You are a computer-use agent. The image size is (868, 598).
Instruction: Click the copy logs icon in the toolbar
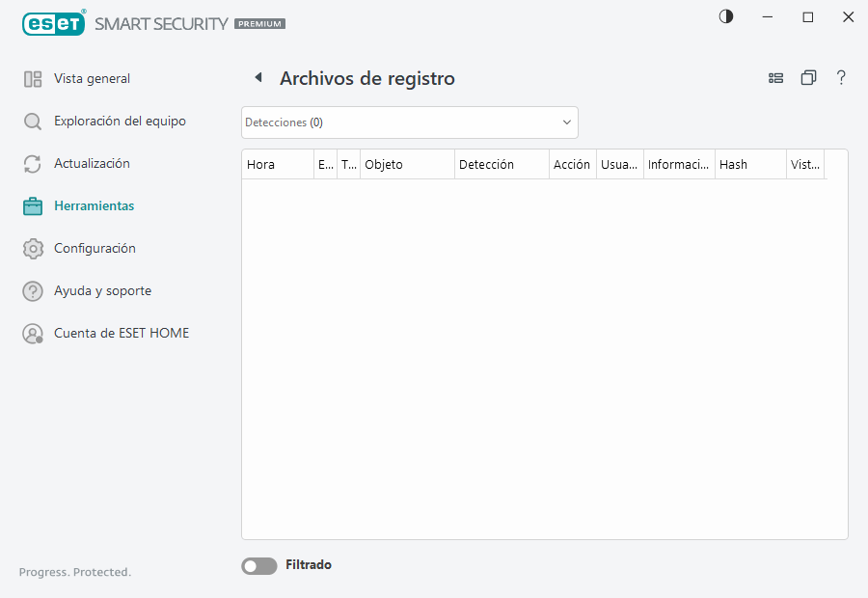click(809, 78)
